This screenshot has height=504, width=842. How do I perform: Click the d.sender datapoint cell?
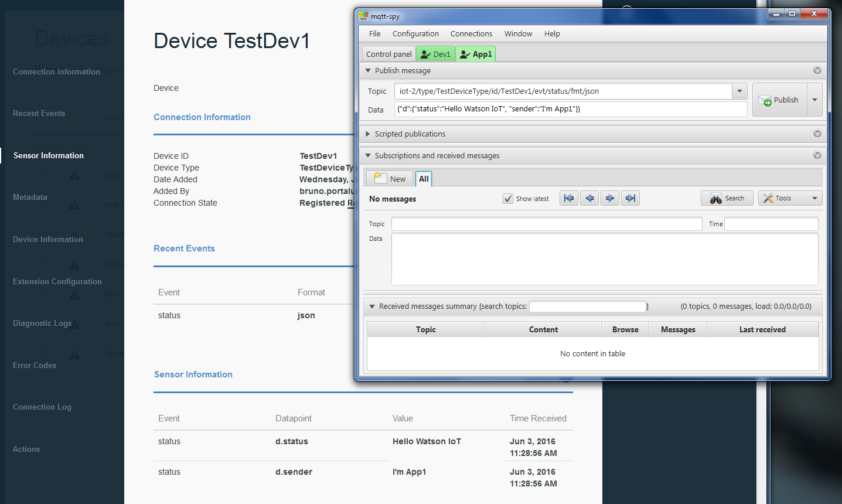[294, 472]
